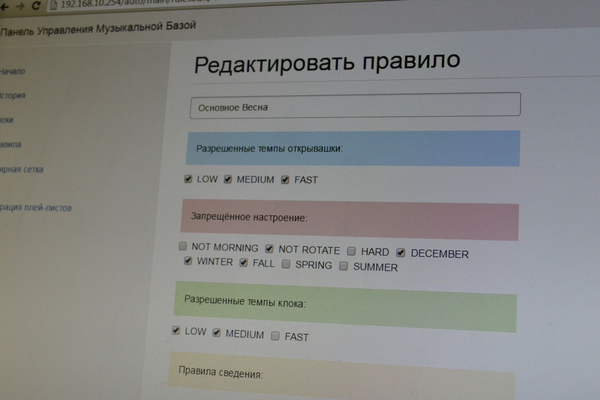This screenshot has height=400, width=600.
Task: Open Панель Управления Музыкальной Базой header link
Action: tap(98, 27)
